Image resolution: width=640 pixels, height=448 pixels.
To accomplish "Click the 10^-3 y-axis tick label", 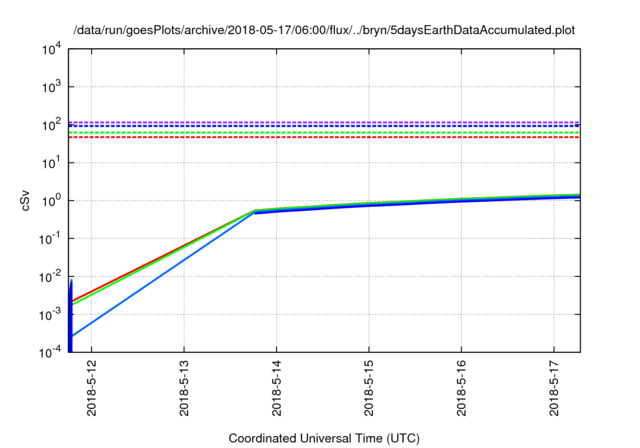I will point(50,315).
